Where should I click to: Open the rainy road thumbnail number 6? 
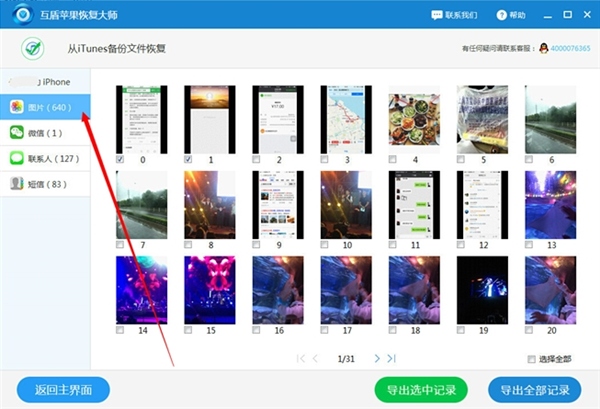551,119
